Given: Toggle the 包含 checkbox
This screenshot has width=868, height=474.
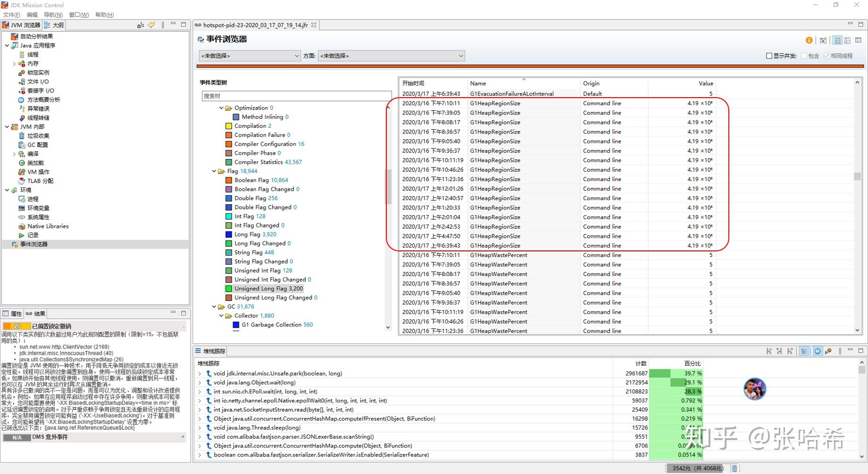Looking at the screenshot, I should click(804, 56).
